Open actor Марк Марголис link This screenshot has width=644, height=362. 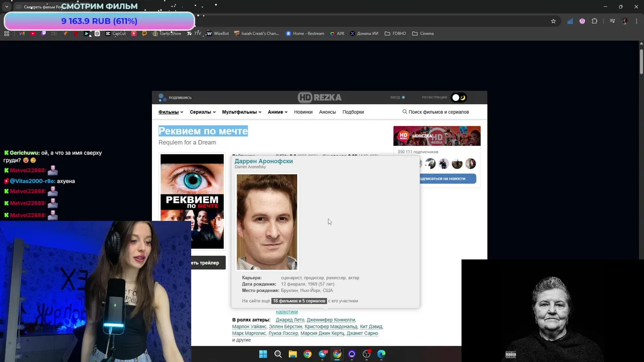(x=249, y=333)
